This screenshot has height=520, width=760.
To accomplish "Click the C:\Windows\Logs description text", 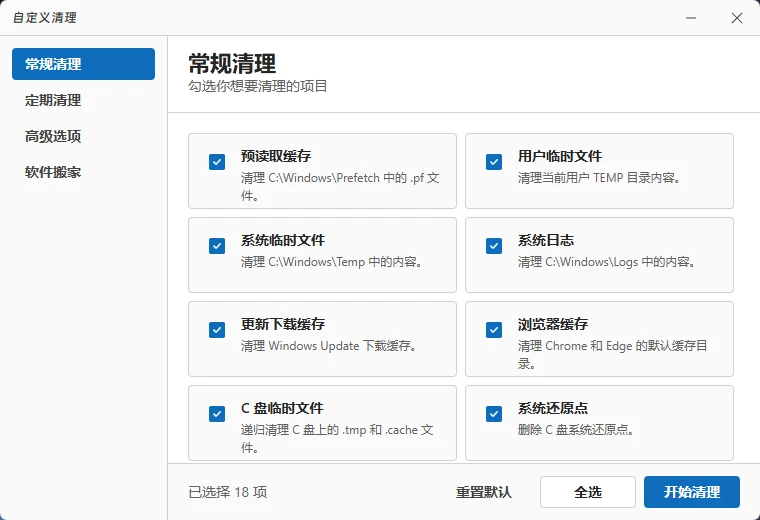I will pyautogui.click(x=607, y=262).
